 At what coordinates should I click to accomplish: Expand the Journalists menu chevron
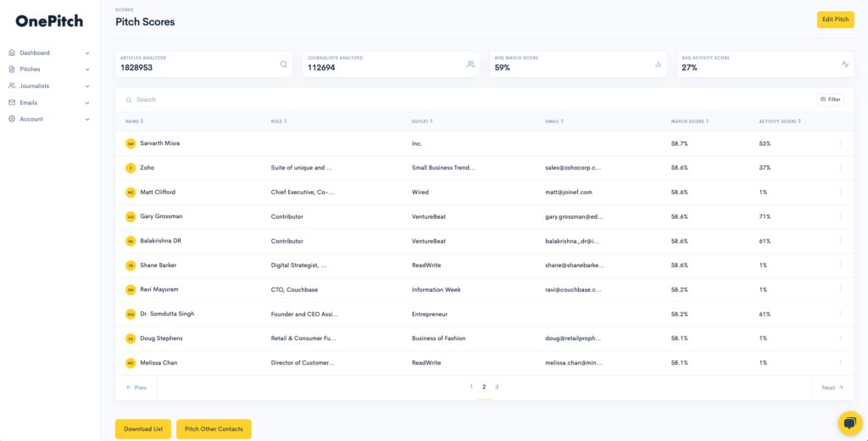(87, 87)
